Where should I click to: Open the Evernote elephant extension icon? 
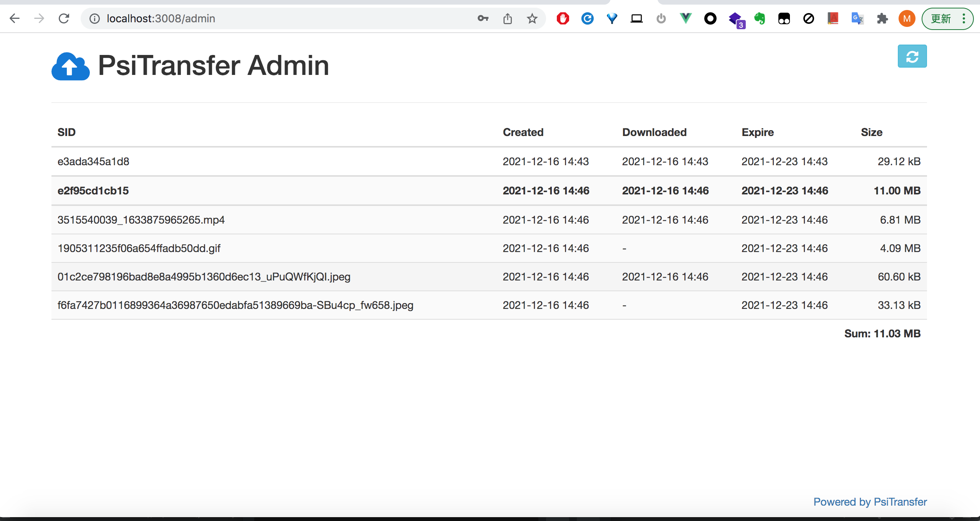click(x=759, y=18)
